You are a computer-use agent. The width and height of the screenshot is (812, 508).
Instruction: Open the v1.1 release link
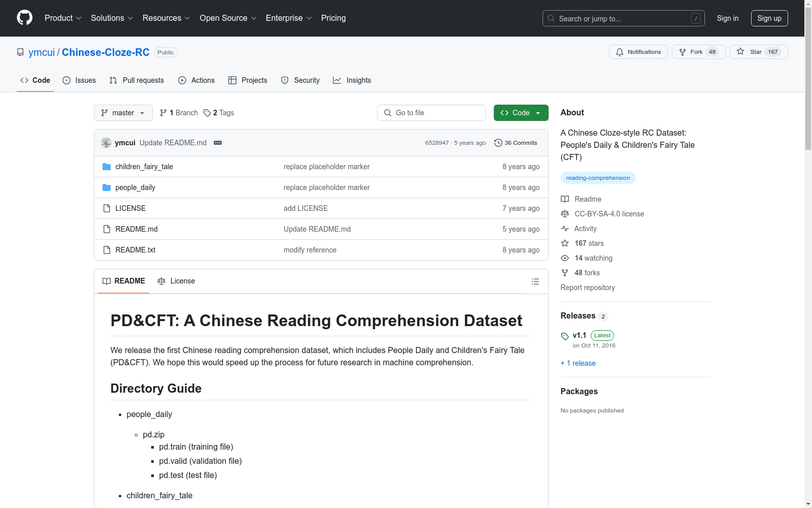(x=580, y=335)
